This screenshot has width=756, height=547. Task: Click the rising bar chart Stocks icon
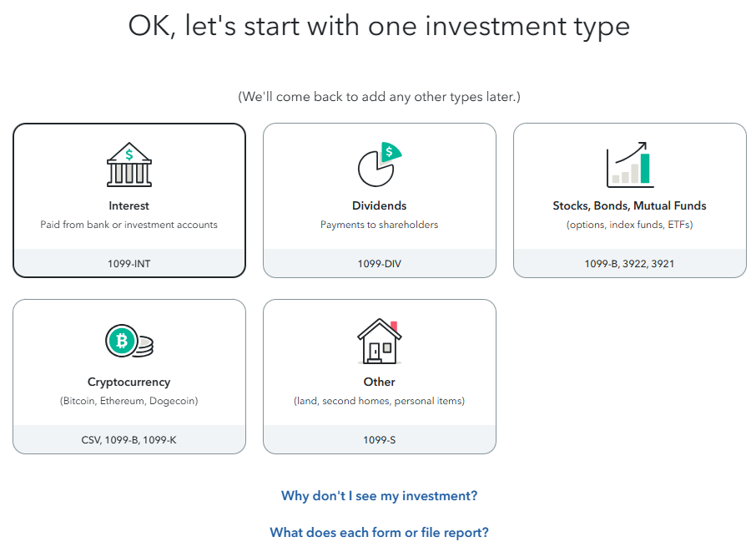(x=630, y=165)
